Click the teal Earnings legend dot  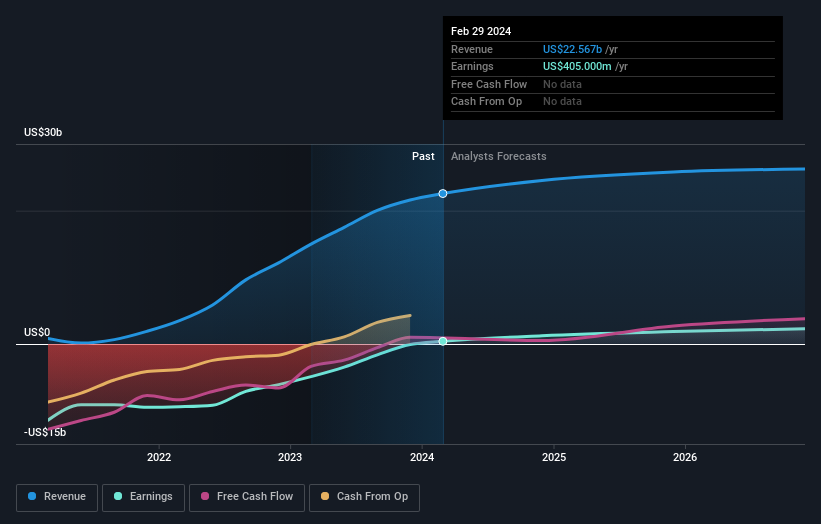coord(118,496)
